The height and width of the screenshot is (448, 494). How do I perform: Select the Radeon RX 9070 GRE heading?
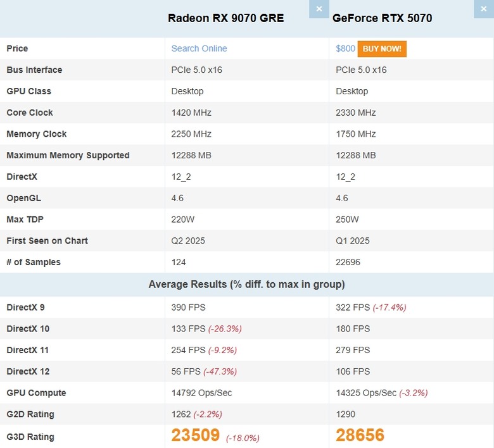226,18
